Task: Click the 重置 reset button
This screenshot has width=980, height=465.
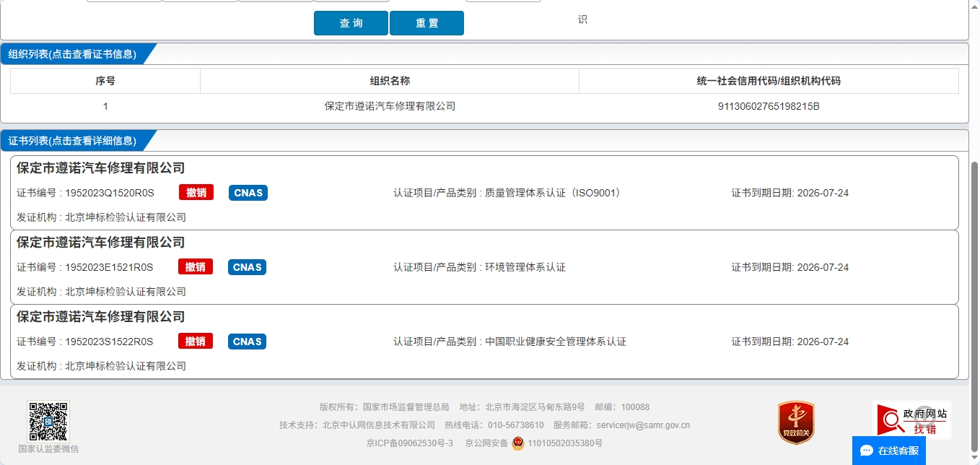Action: click(426, 23)
